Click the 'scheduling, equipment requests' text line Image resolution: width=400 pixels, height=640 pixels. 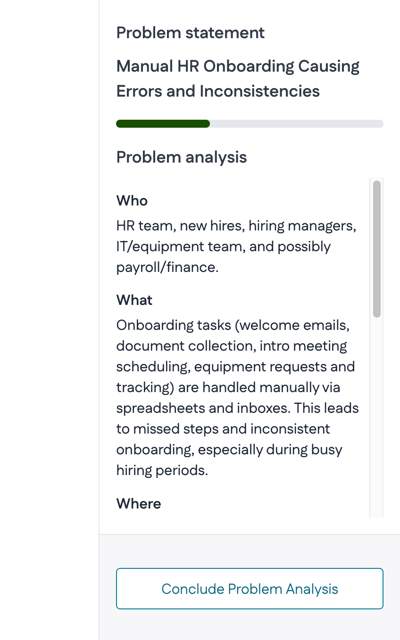pyautogui.click(x=236, y=367)
